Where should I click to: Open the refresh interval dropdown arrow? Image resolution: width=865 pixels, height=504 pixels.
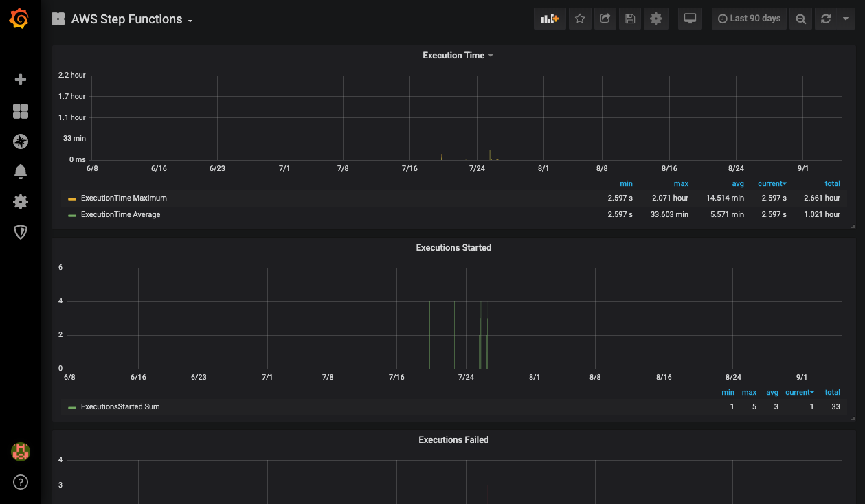846,19
